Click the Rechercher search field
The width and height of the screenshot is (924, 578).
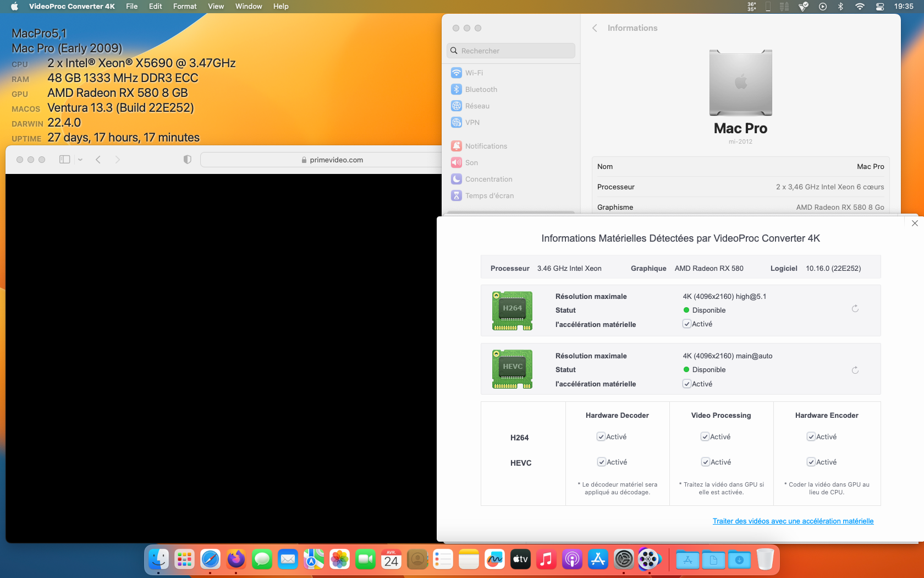point(511,51)
